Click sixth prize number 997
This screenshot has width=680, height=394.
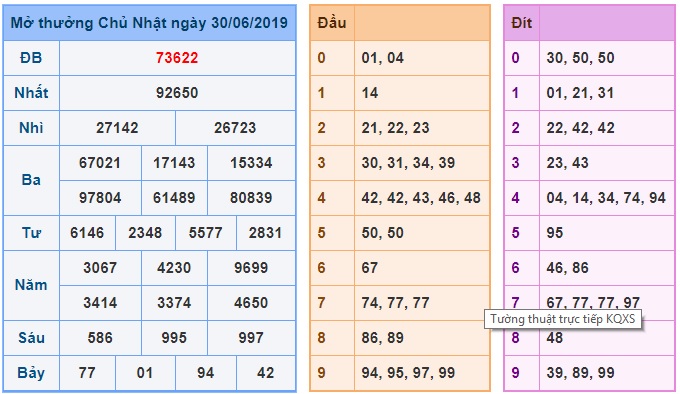[x=251, y=338]
